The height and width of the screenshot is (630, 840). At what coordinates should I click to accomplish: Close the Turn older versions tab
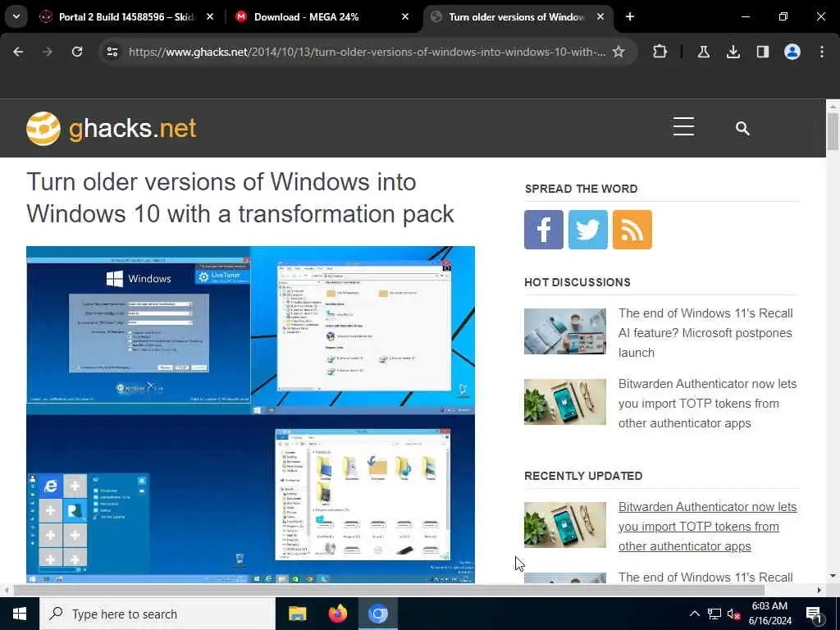[x=600, y=17]
